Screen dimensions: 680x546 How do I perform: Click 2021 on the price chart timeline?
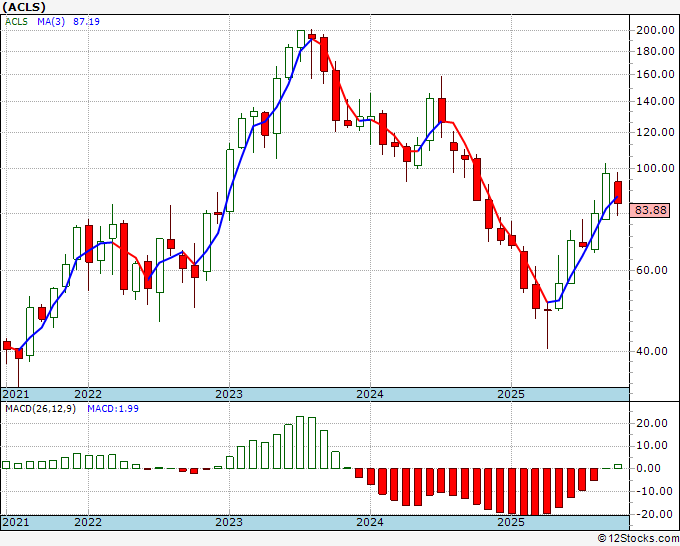point(16,394)
